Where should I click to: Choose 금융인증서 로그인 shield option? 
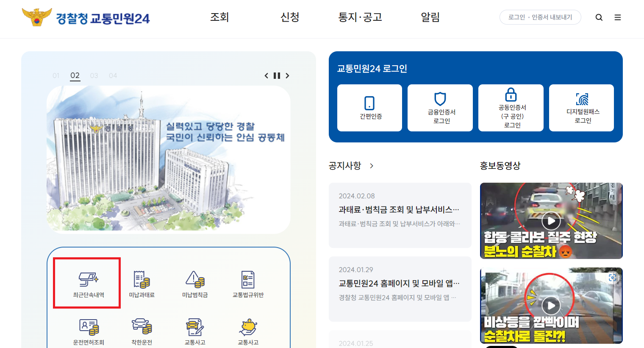click(x=440, y=108)
